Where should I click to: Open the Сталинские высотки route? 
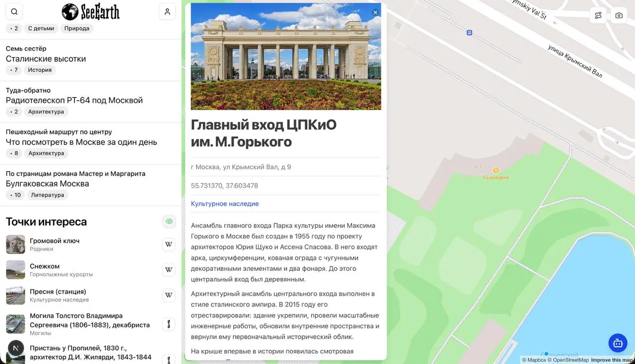tap(46, 59)
